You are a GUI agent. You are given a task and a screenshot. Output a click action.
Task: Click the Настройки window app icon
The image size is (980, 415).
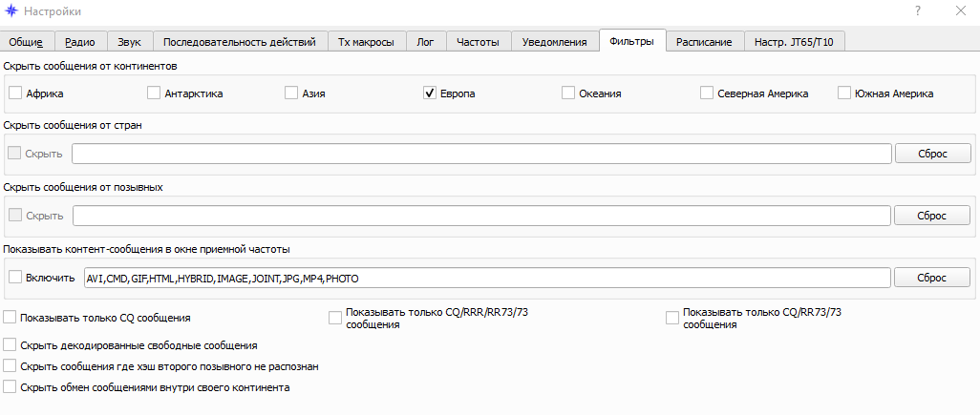coord(11,10)
